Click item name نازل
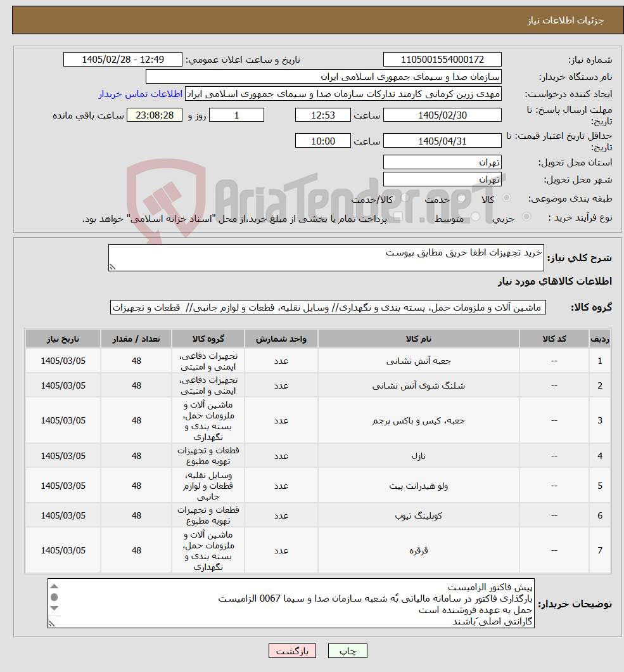 [418, 456]
